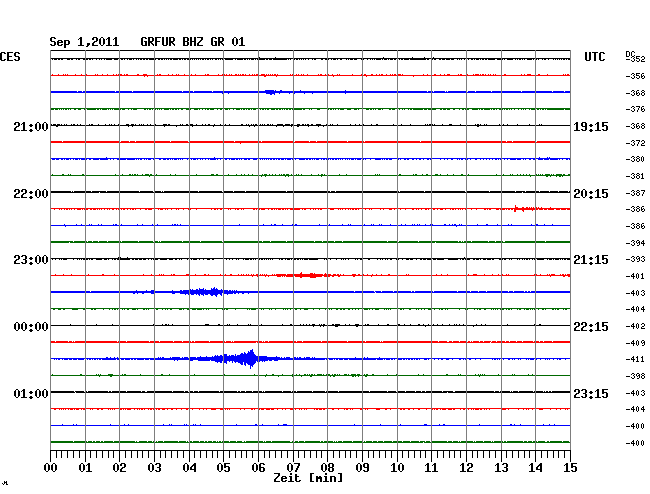Viewport: 650px width, 494px height.
Task: Click minute label 03 on time axis
Action: click(154, 467)
